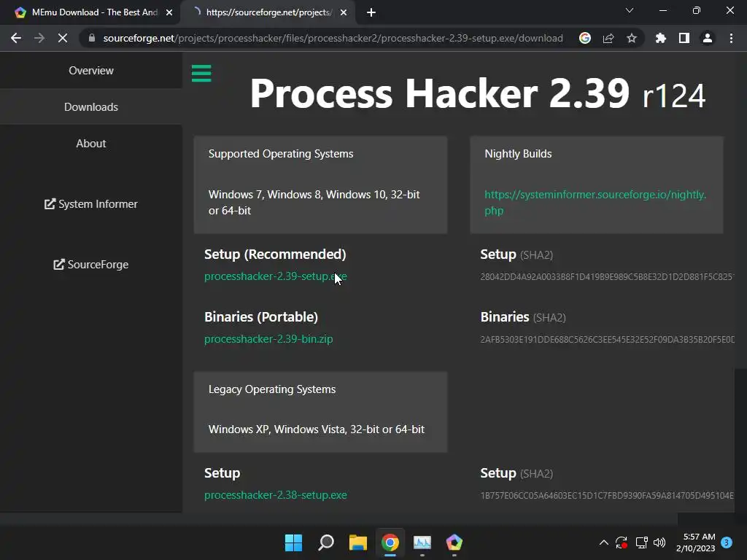
Task: Select the Binaries SHA2 hash starting 2AFB5303
Action: point(607,340)
